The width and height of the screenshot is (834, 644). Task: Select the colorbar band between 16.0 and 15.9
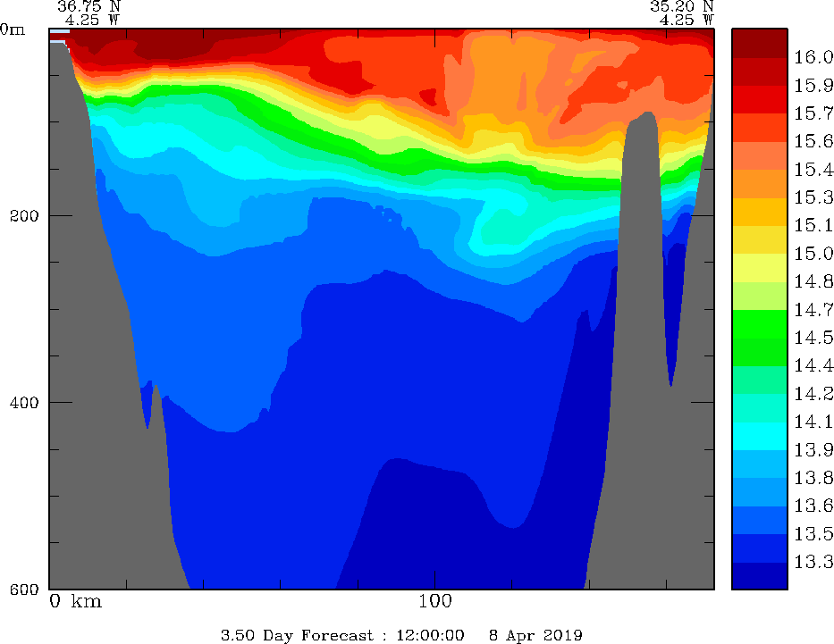760,71
